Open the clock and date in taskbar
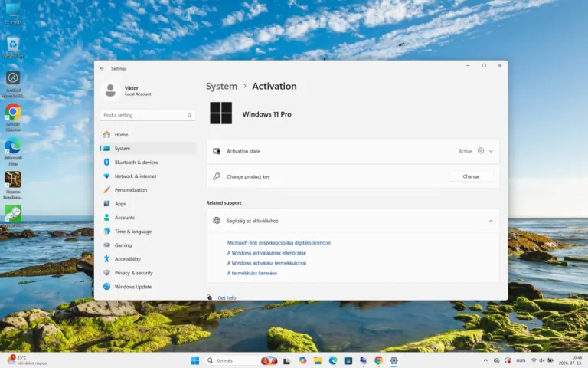 pos(570,360)
